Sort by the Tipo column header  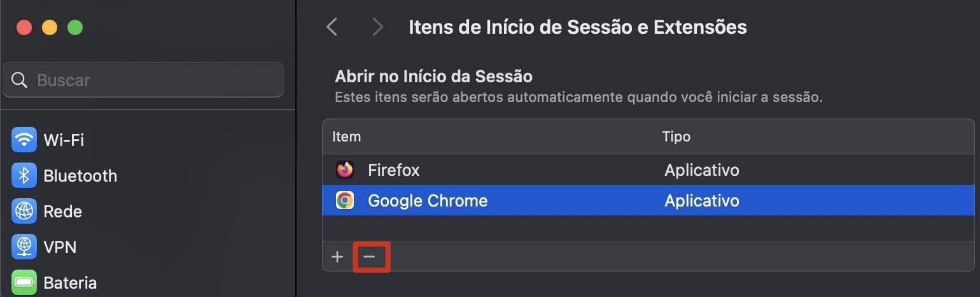(x=676, y=136)
